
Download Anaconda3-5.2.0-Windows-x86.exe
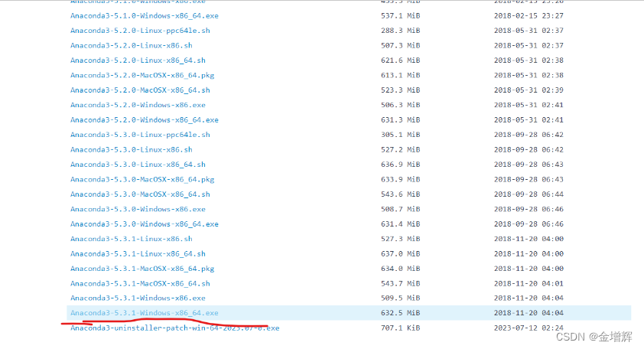click(138, 105)
